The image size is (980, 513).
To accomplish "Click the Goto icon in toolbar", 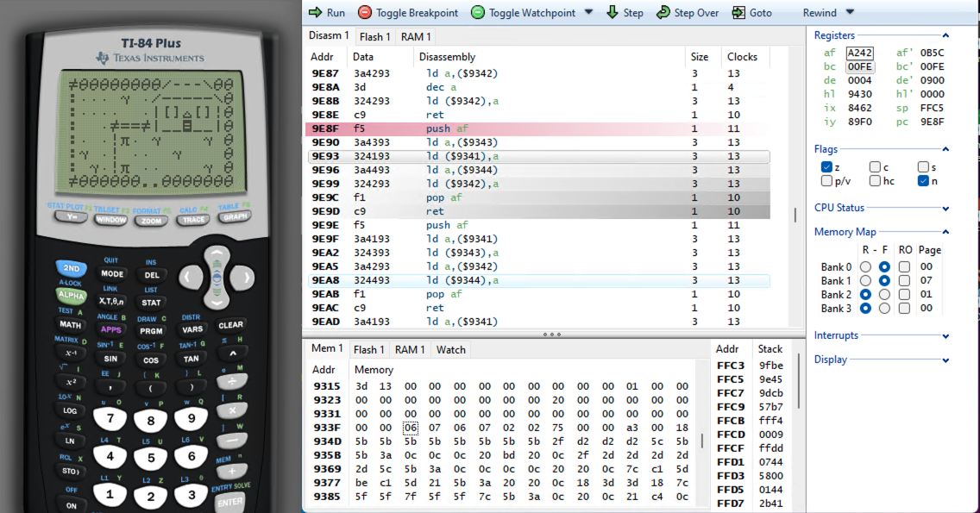I will [x=738, y=13].
